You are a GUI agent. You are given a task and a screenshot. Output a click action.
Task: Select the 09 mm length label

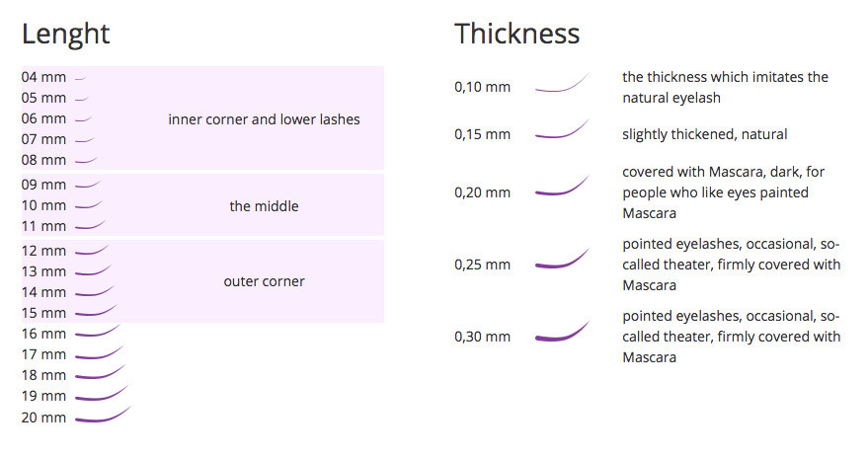[x=43, y=185]
